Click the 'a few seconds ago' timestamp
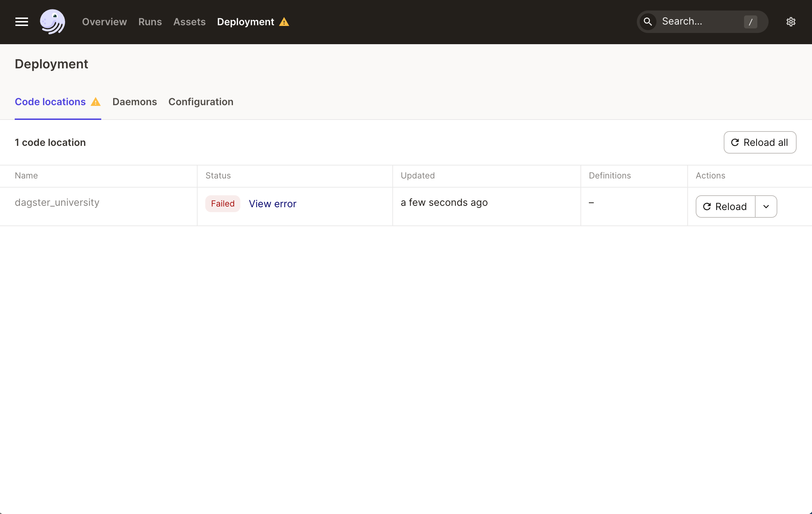Viewport: 812px width, 514px height. tap(444, 202)
